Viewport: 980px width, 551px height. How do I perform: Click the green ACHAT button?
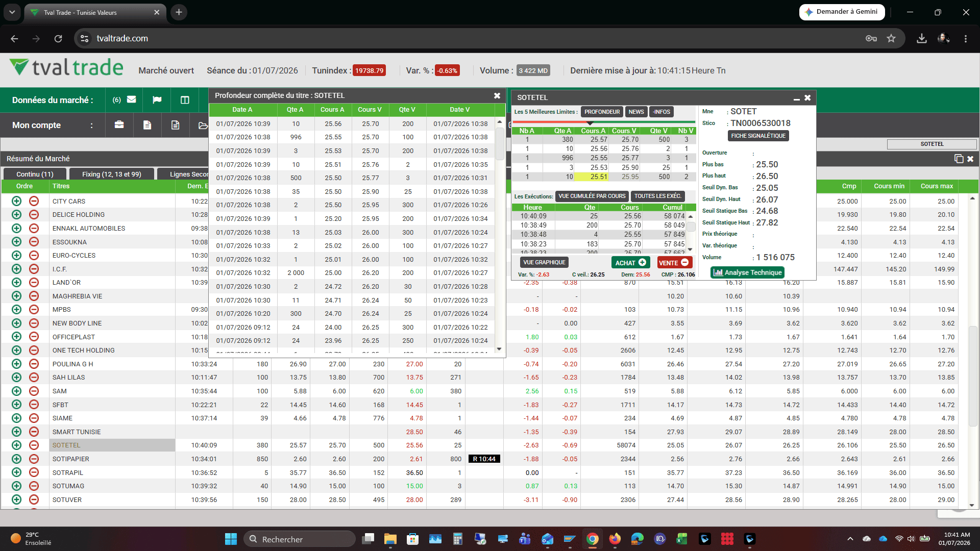pyautogui.click(x=630, y=262)
